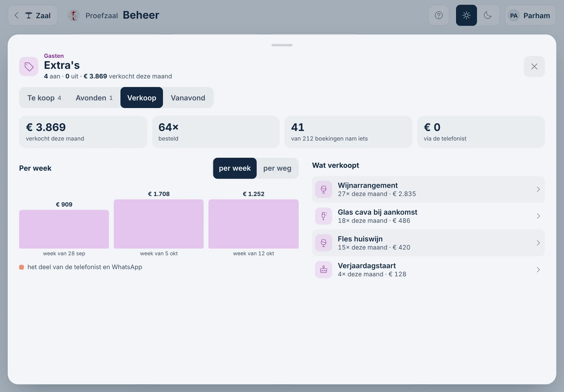Viewport: 564px width, 392px height.
Task: Click the orange telefonist legend swatch
Action: pos(22,267)
